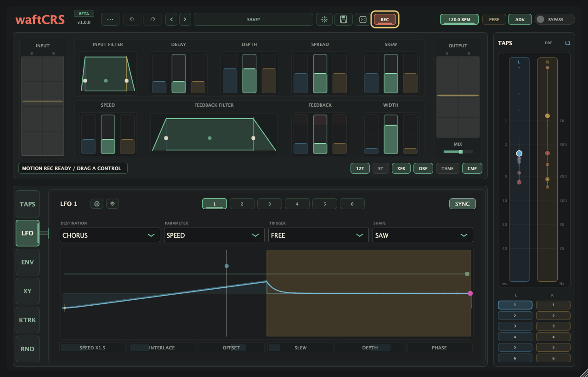The width and height of the screenshot is (588, 377).
Task: Click the redo arrow icon
Action: (x=153, y=19)
